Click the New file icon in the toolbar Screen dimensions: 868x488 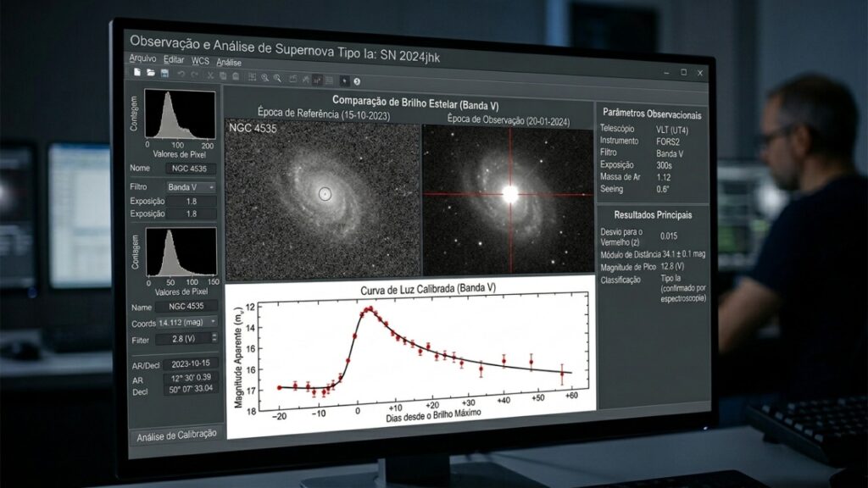[136, 72]
